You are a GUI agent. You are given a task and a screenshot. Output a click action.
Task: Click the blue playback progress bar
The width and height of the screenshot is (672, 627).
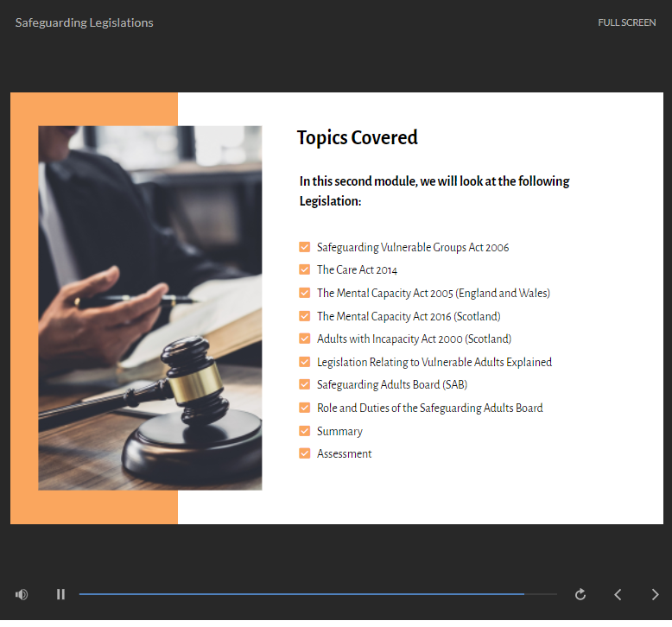pos(318,594)
